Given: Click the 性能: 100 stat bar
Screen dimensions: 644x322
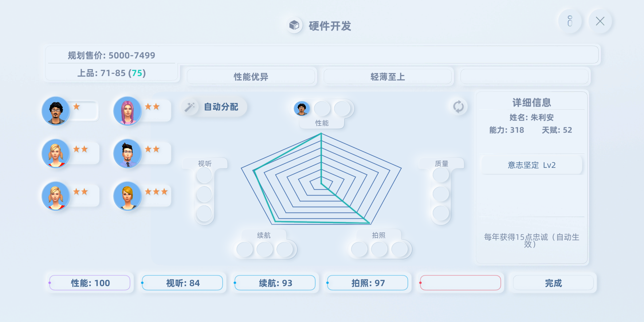Looking at the screenshot, I should 90,283.
